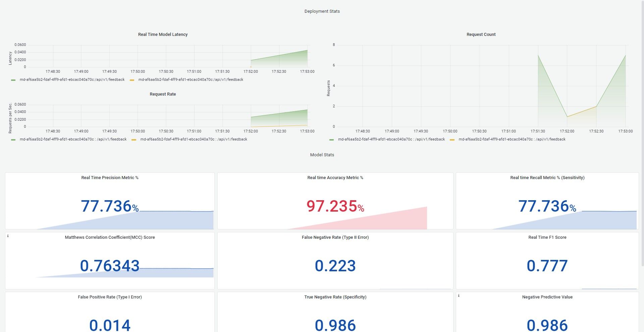This screenshot has height=332, width=644.
Task: Click the 17:53:00 tick on Request Count x-axis
Action: 626,131
